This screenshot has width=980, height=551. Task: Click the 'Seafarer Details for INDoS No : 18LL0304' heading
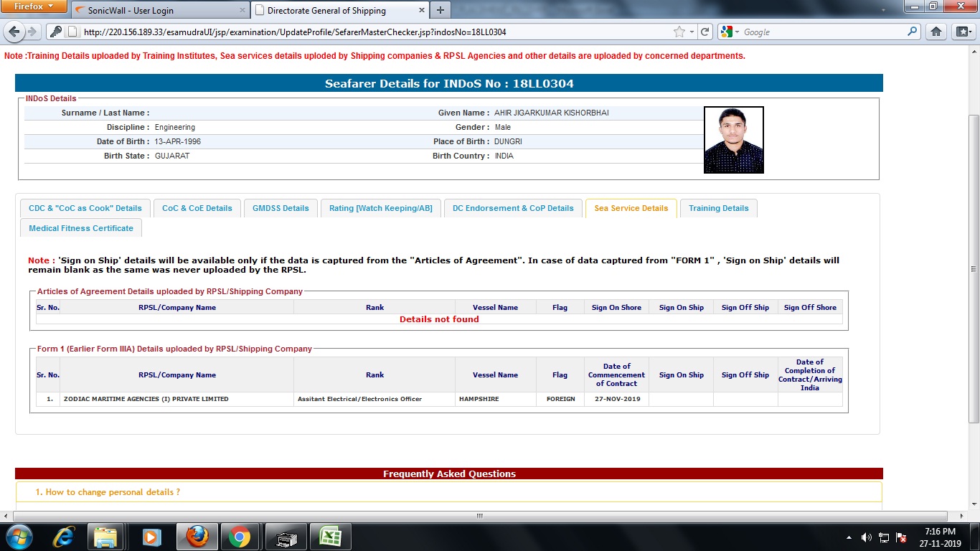click(x=449, y=83)
